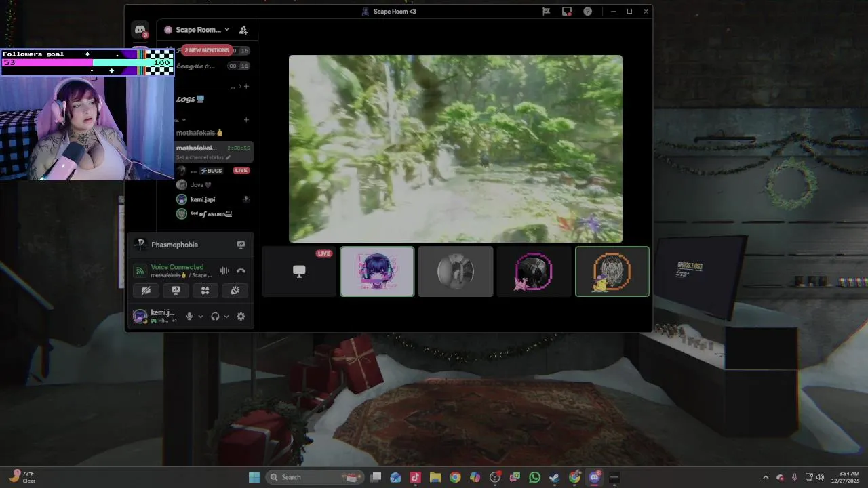Open the kemi.j user profile avatar
The width and height of the screenshot is (868, 488).
point(140,316)
